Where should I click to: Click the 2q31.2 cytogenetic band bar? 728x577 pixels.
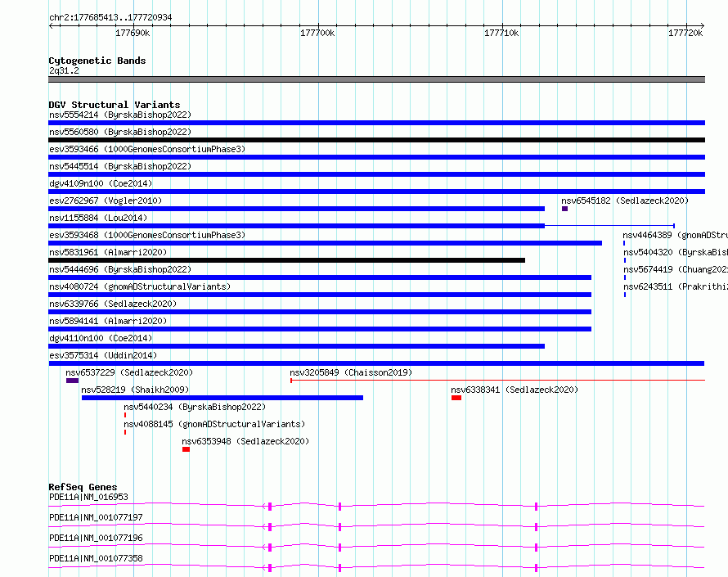point(376,79)
